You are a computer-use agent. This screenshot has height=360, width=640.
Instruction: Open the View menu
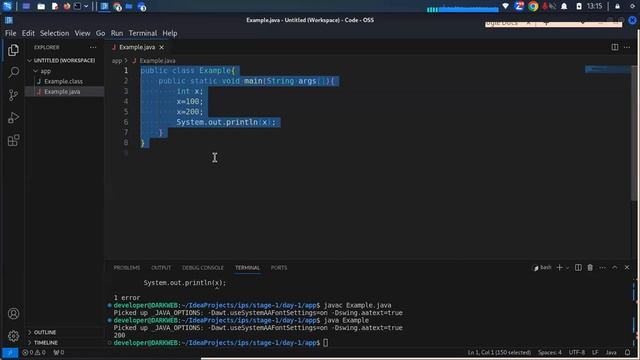(82, 33)
